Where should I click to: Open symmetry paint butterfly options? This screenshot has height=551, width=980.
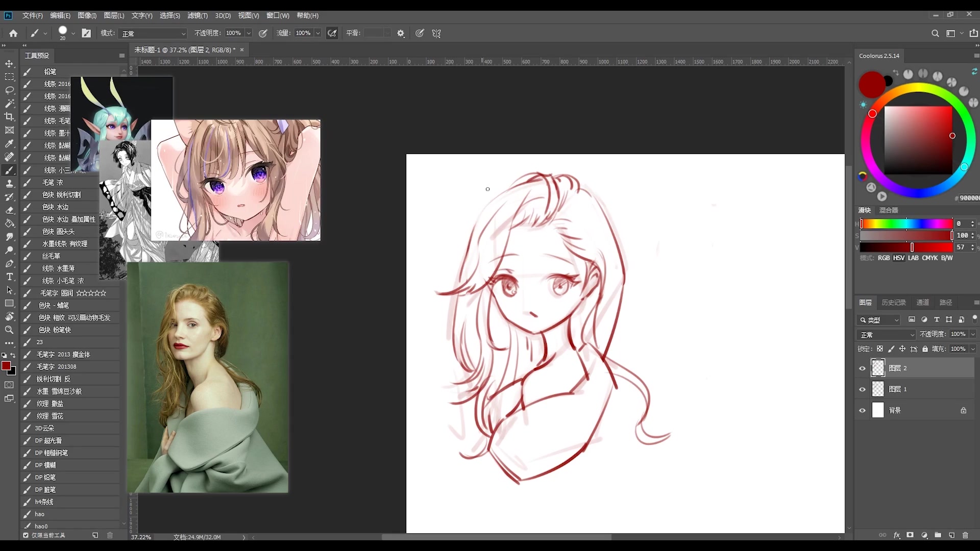tap(436, 33)
